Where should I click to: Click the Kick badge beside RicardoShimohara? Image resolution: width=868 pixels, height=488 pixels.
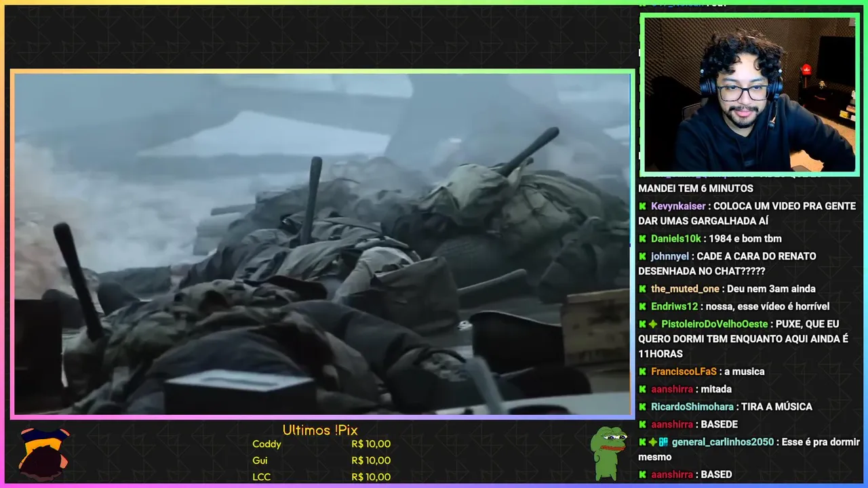click(x=642, y=407)
